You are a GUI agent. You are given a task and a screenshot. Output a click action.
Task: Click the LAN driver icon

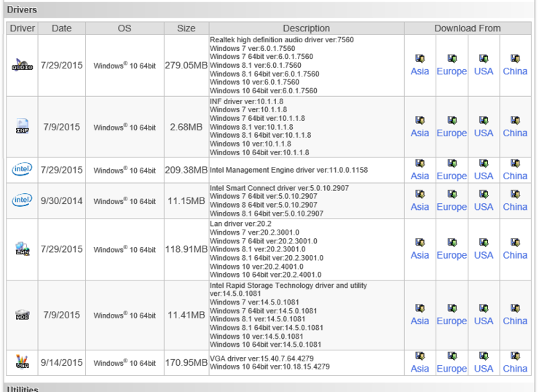(x=23, y=249)
